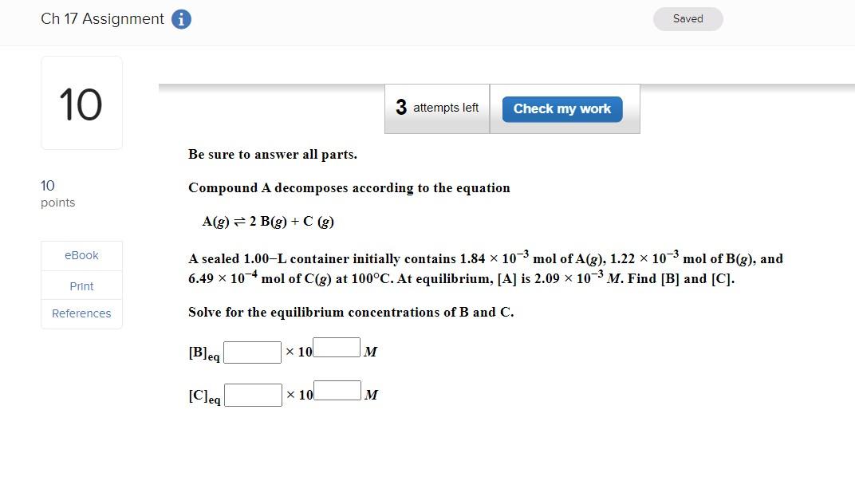The height and width of the screenshot is (504, 855).
Task: Click inside the [B]eq coefficient input box
Action: point(252,352)
